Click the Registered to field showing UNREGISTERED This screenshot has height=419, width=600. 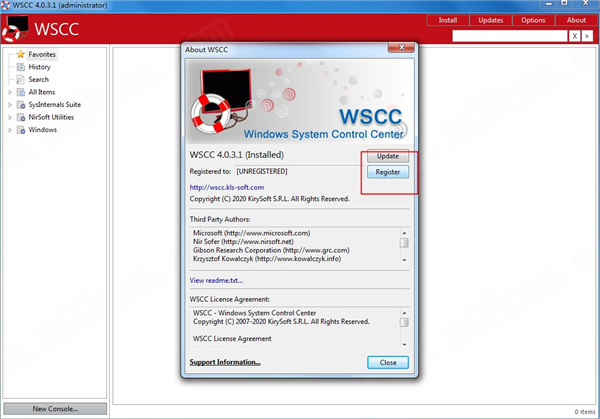coord(299,171)
